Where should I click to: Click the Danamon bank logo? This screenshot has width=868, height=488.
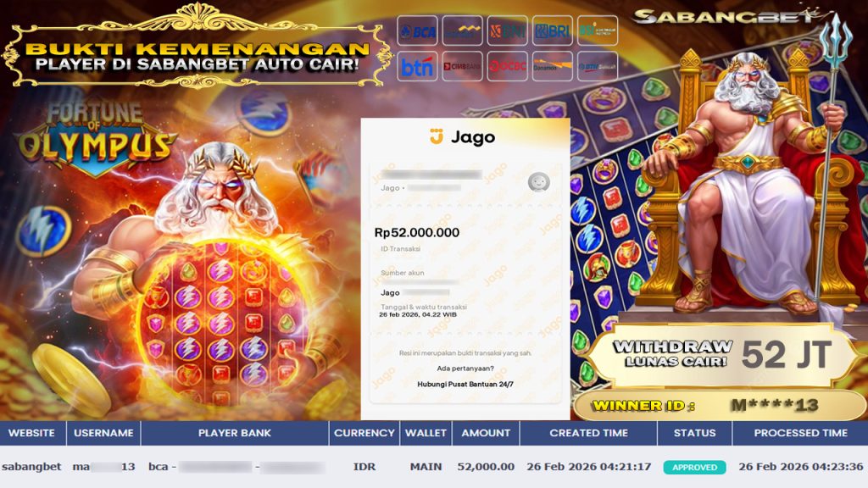pyautogui.click(x=553, y=66)
